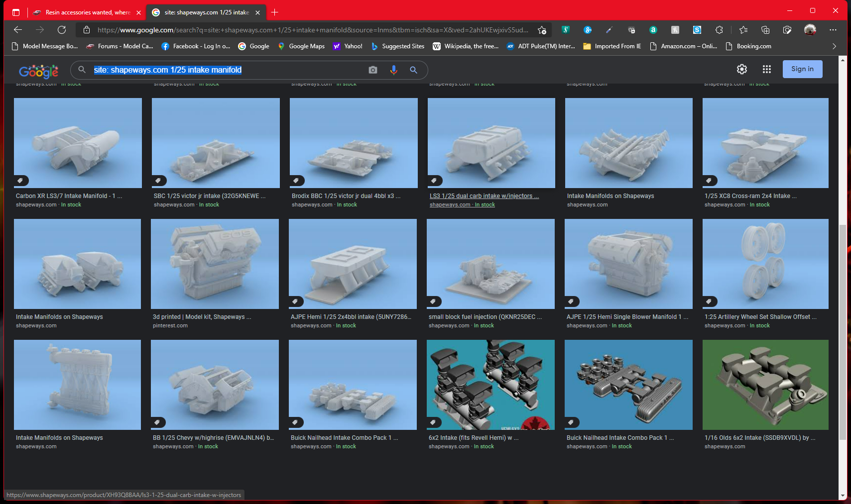Click scrollbar down arrow
The width and height of the screenshot is (851, 504).
tap(843, 496)
